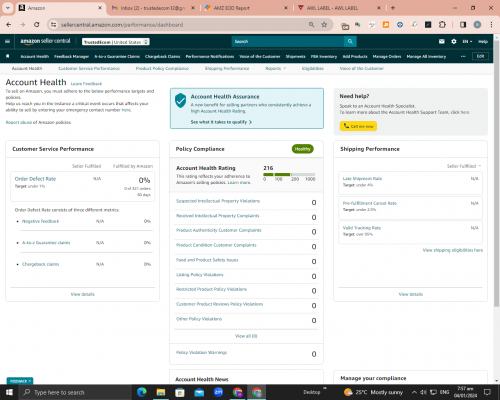Screen dimensions: 500x400
Task: Reload the page
Action: point(37,25)
